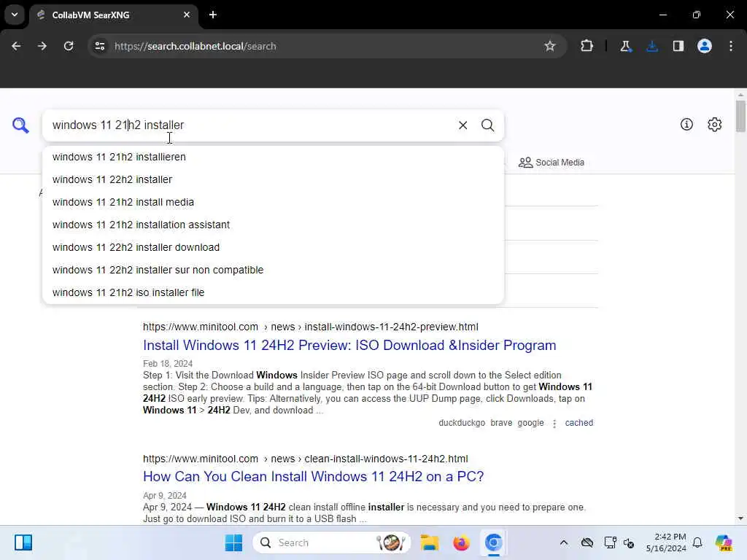Image resolution: width=747 pixels, height=560 pixels.
Task: Choose suggestion '21h2 iso installer file'
Action: 273,292
